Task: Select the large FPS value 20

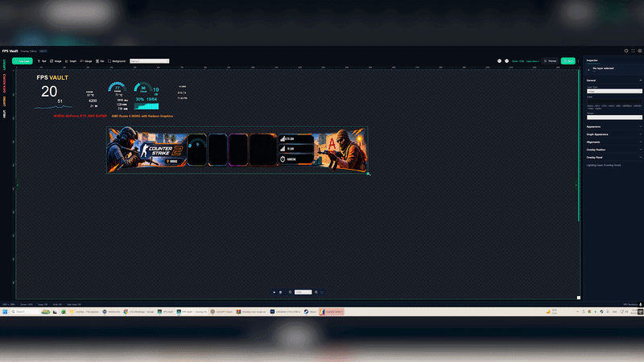Action: point(49,91)
